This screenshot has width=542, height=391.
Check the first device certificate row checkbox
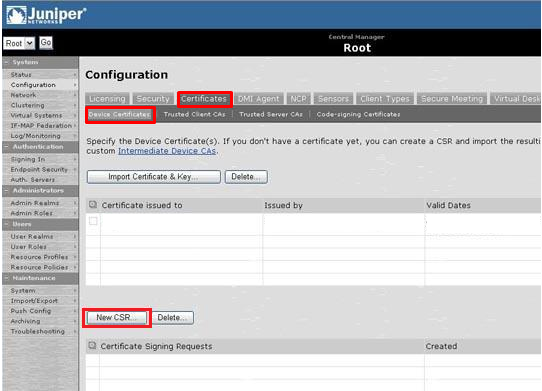coord(93,221)
